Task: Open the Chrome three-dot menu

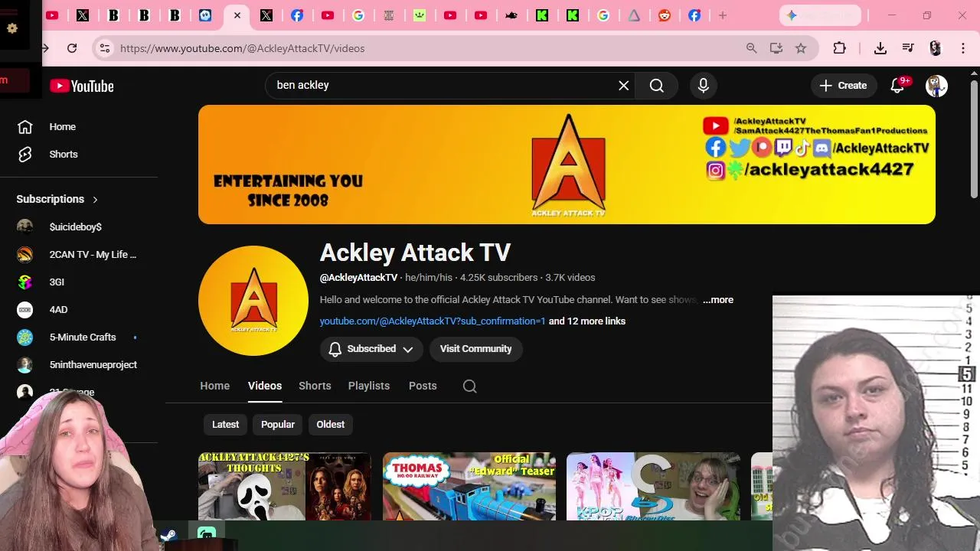Action: click(x=963, y=48)
